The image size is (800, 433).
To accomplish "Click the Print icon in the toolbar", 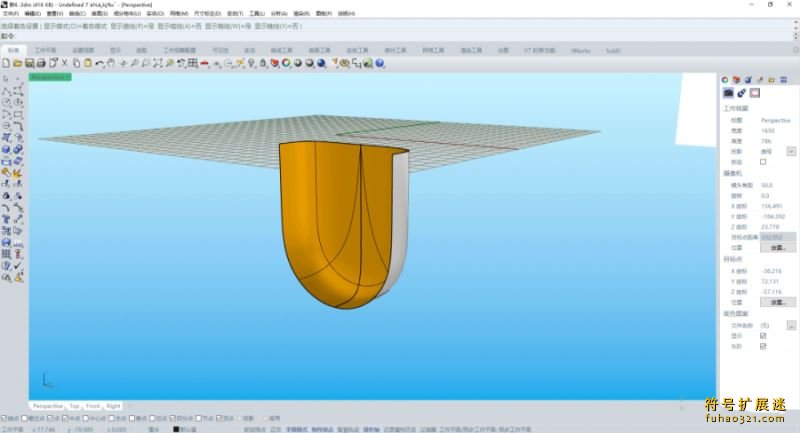I will 41,63.
